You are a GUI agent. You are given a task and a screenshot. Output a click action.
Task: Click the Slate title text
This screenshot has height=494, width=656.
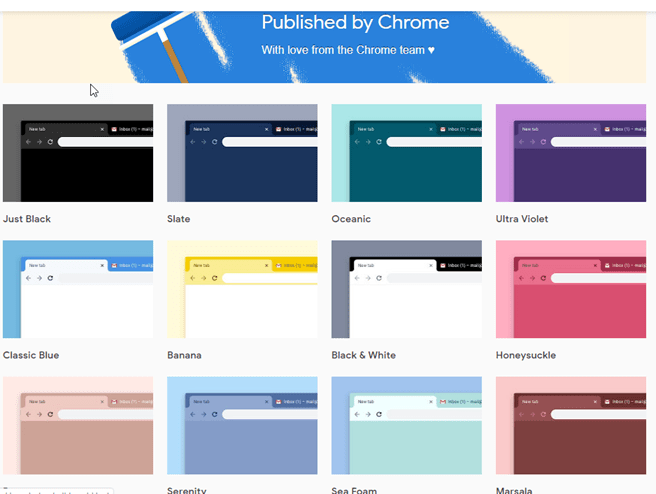(179, 219)
